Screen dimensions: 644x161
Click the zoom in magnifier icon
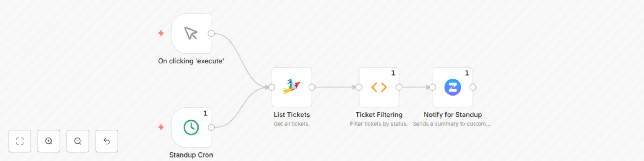click(x=49, y=141)
